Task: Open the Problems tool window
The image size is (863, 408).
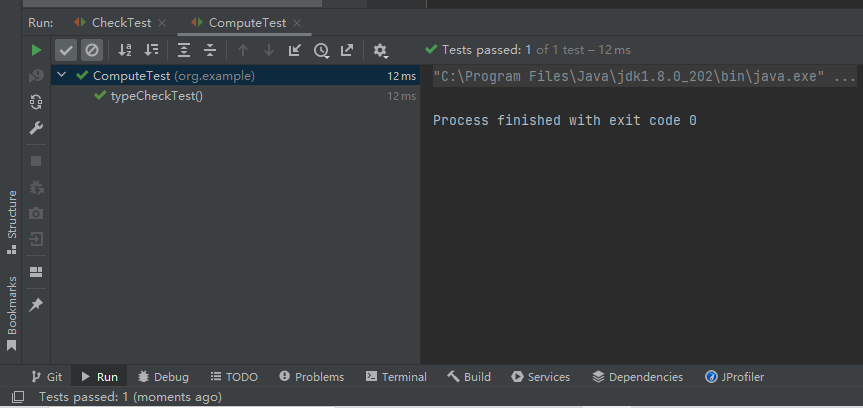Action: pyautogui.click(x=311, y=377)
